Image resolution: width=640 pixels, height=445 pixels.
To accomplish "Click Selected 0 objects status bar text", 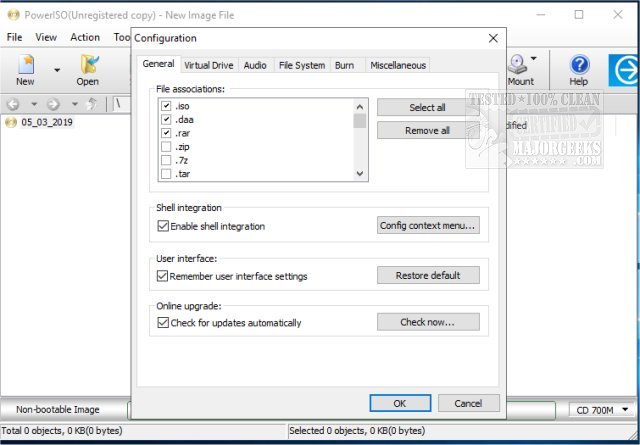I will click(x=357, y=431).
